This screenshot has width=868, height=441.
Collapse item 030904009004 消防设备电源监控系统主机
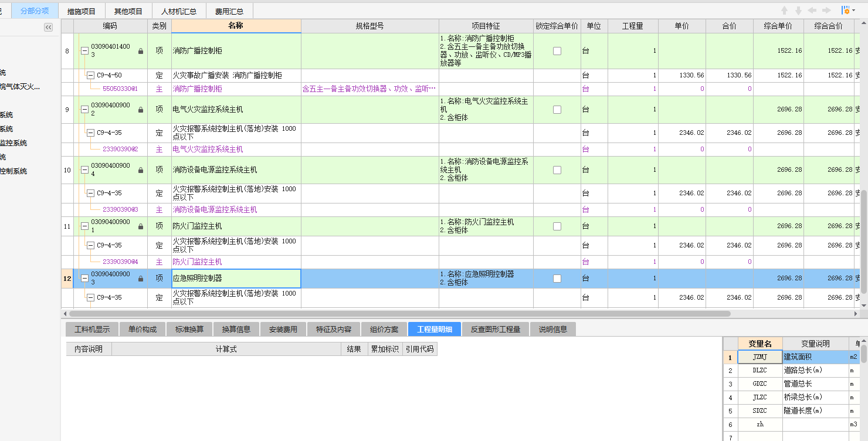[84, 170]
